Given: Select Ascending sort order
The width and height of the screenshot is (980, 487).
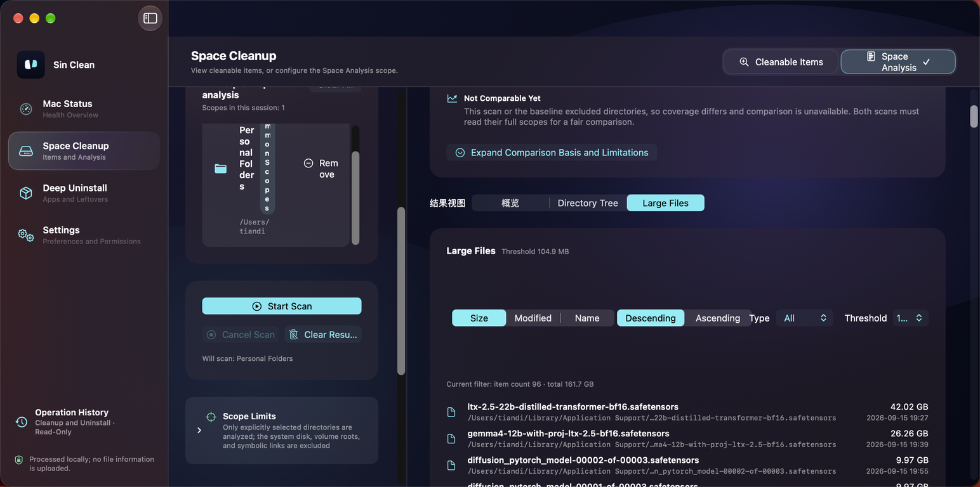Looking at the screenshot, I should click(x=718, y=318).
